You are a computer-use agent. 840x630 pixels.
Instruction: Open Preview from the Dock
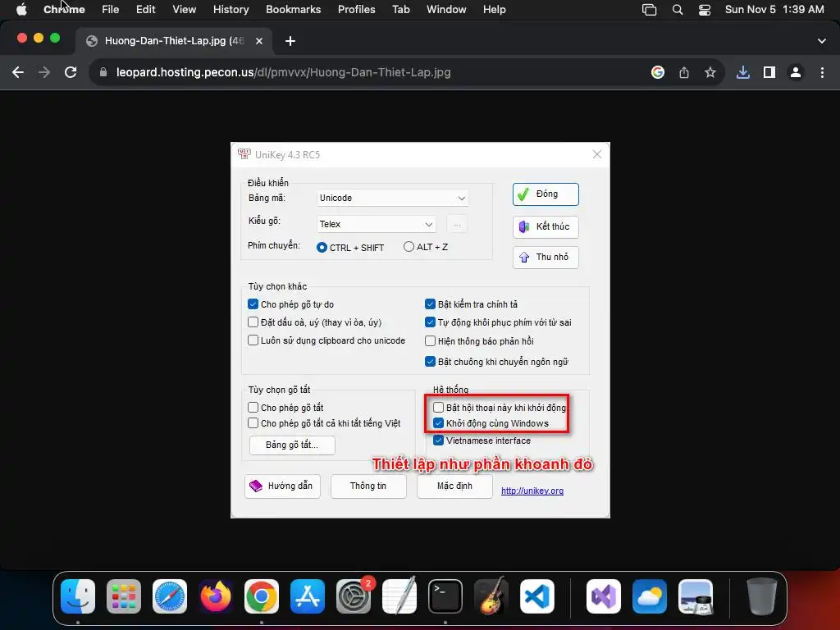point(696,596)
